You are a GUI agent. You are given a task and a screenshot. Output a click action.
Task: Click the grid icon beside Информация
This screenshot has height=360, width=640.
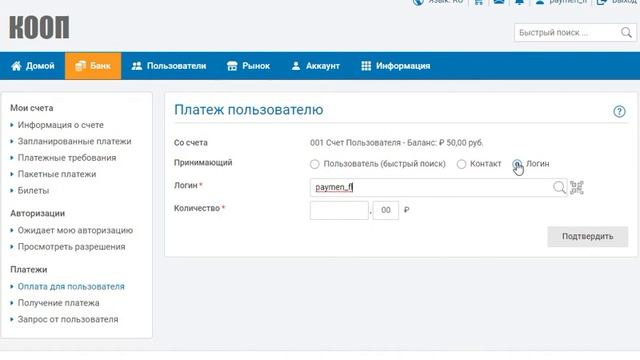(366, 66)
